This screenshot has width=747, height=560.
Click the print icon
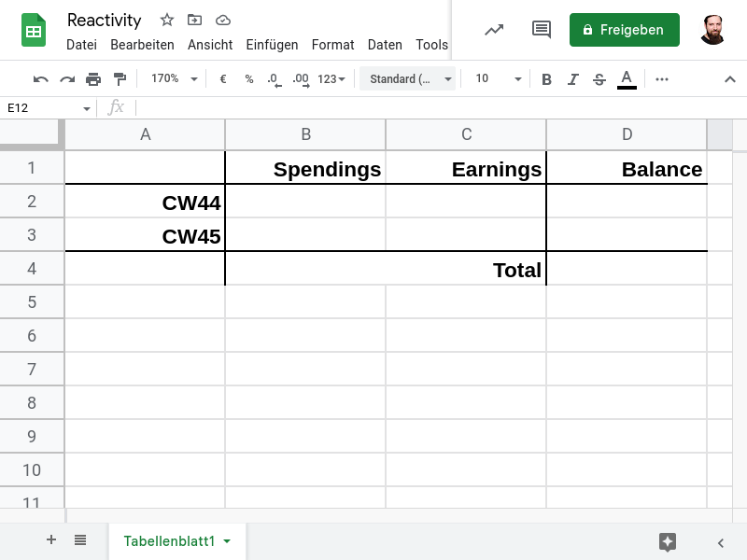[93, 79]
